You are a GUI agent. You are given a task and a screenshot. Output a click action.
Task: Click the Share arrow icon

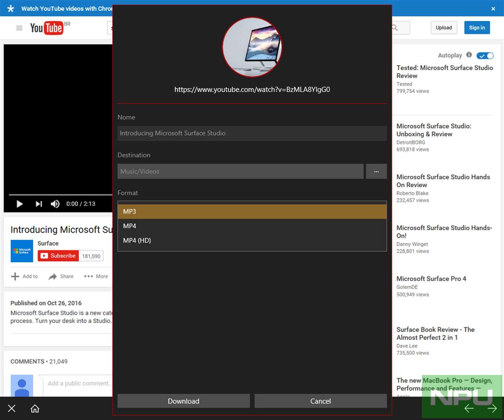pos(53,277)
